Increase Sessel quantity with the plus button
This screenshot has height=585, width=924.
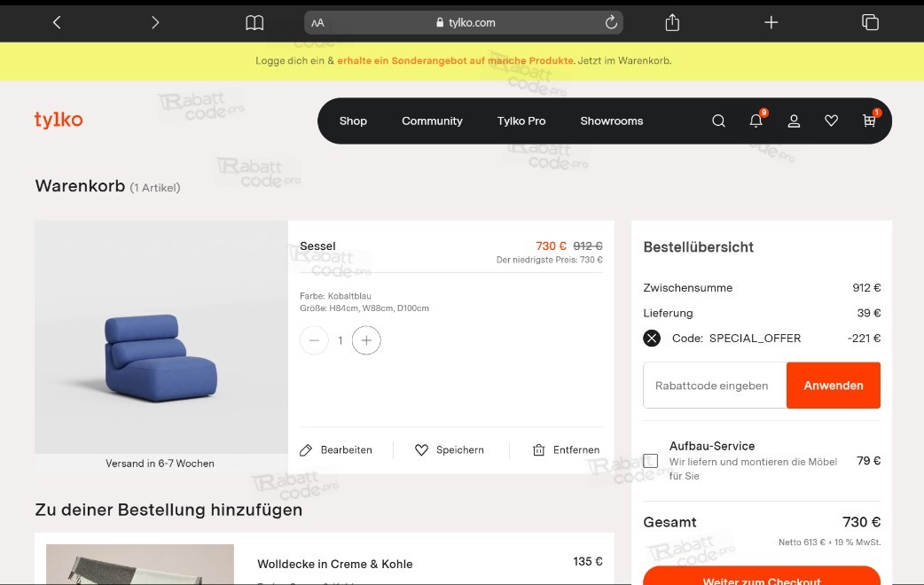pos(366,340)
